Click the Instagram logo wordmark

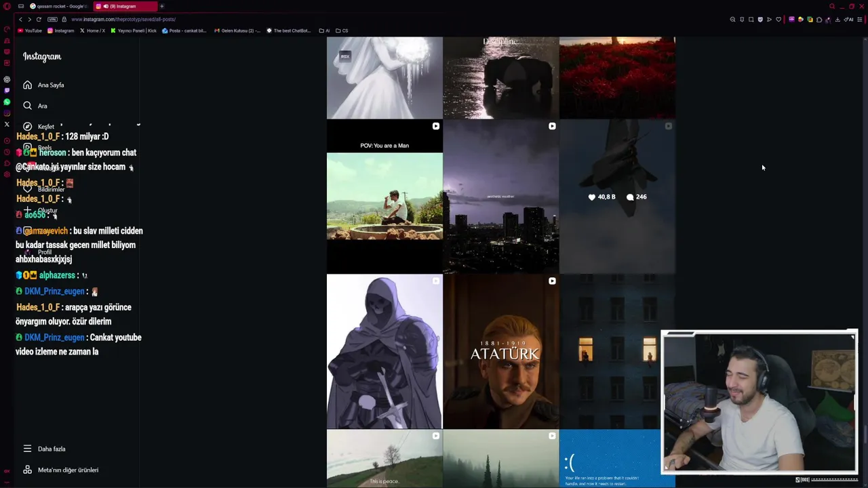point(42,57)
